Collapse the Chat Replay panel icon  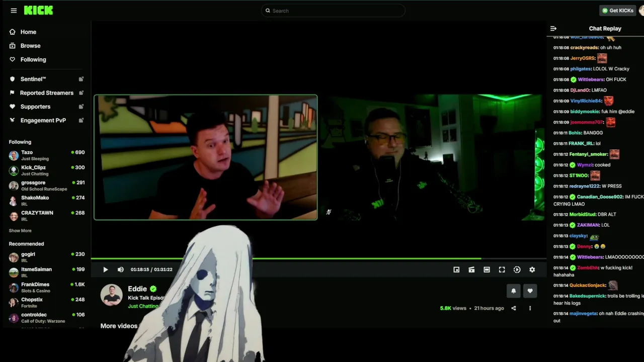click(x=553, y=29)
